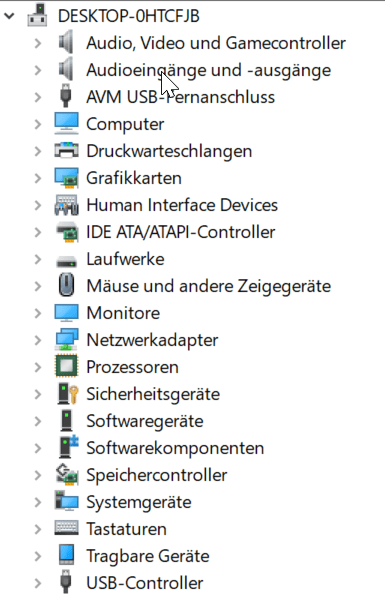Click the USB-Controller plug icon
Image resolution: width=385 pixels, height=614 pixels.
pyautogui.click(x=66, y=583)
